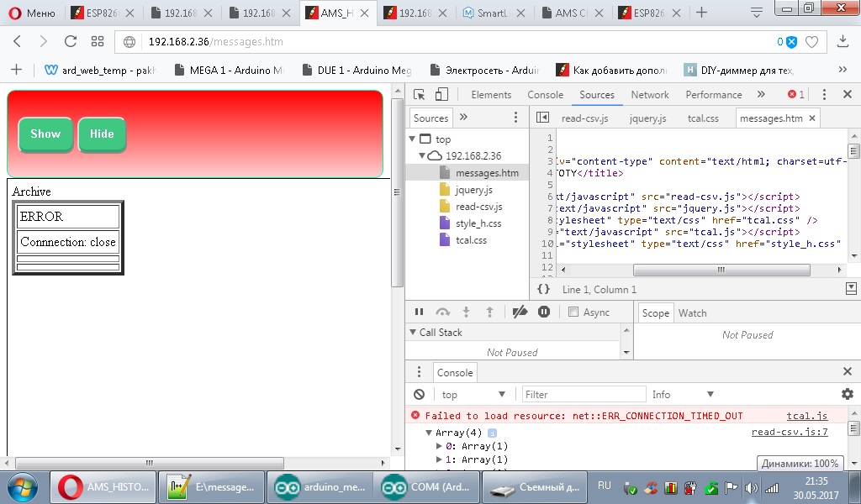
Task: Pause script execution
Action: pos(419,312)
